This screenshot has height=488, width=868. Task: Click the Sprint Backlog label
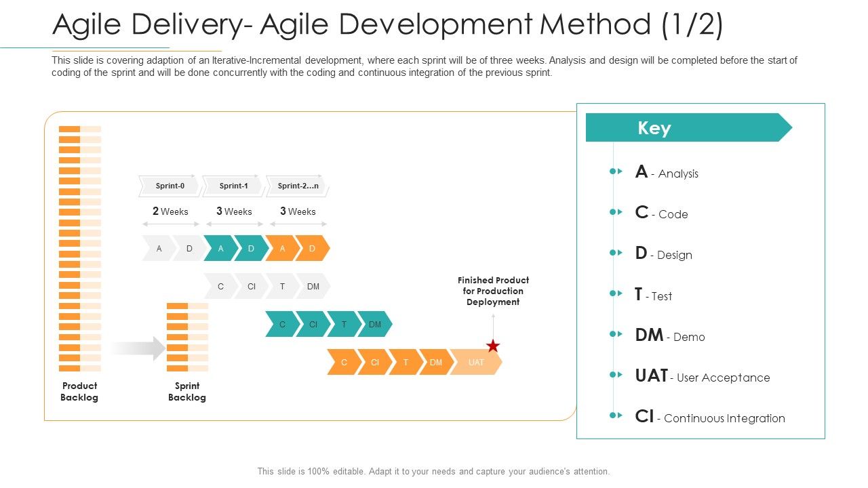pos(187,392)
